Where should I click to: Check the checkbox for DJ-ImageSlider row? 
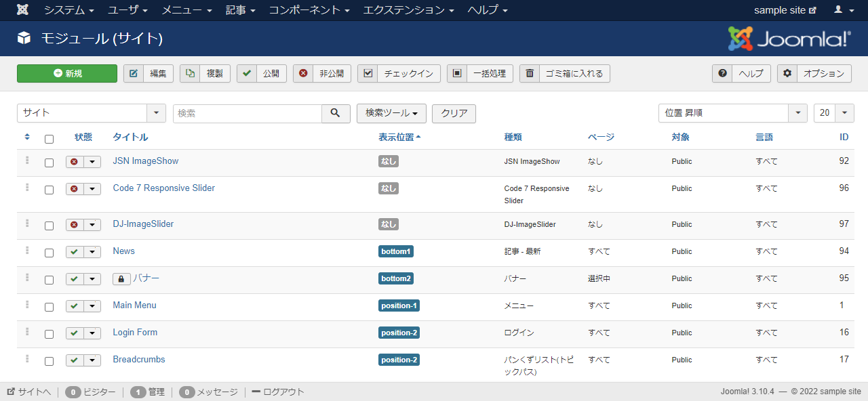(49, 226)
